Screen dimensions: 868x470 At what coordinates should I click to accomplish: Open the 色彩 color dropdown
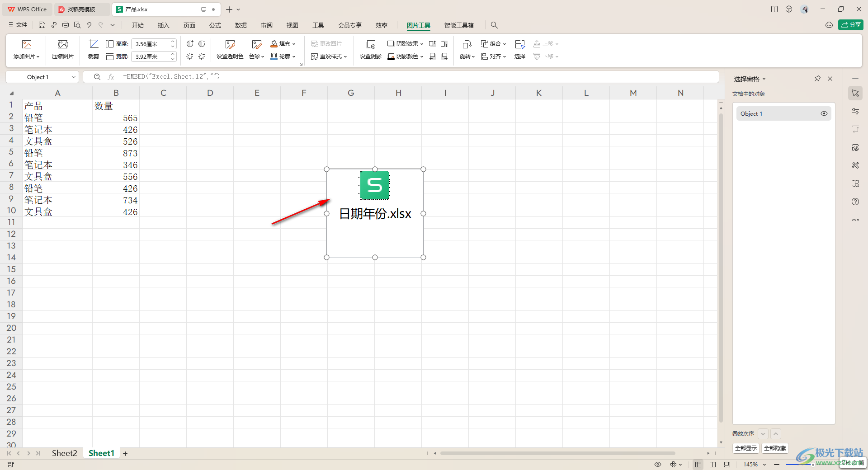click(x=257, y=56)
